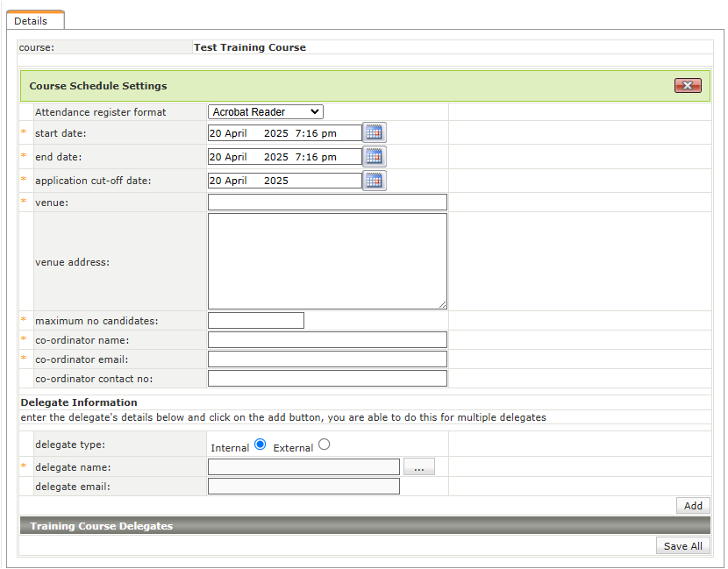
Task: Click the Add delegate button
Action: click(x=693, y=506)
